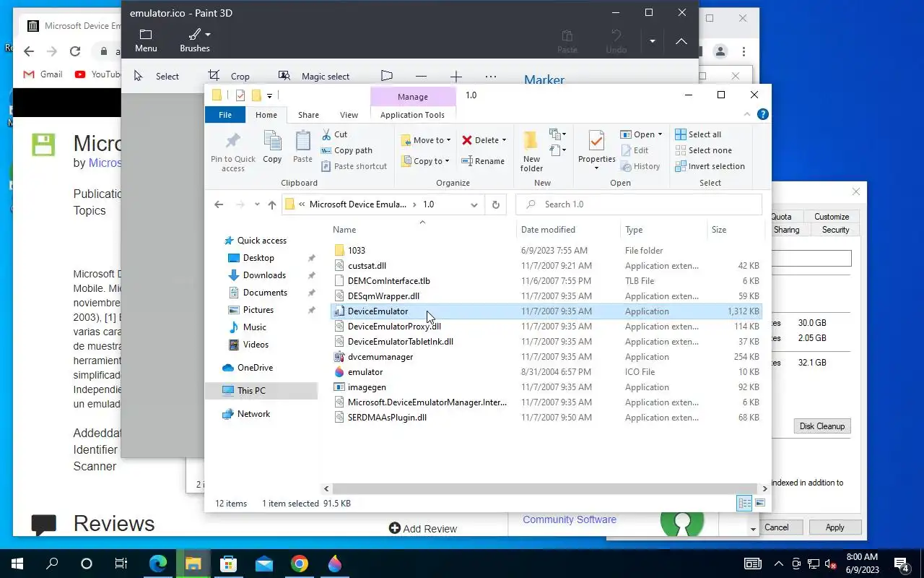Open Move to dropdown

pyautogui.click(x=426, y=140)
